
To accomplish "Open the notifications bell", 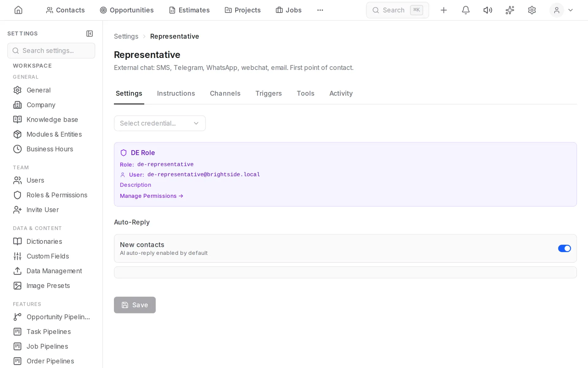I will click(x=466, y=10).
